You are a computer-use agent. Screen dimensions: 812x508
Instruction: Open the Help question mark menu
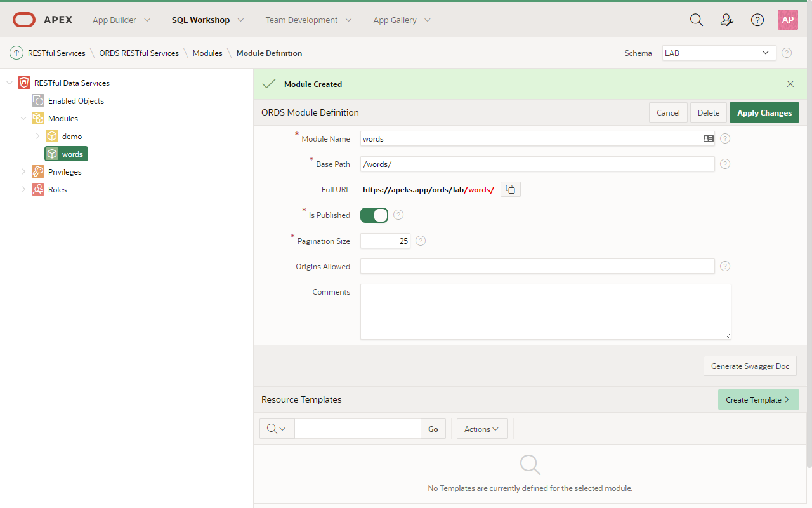click(757, 20)
